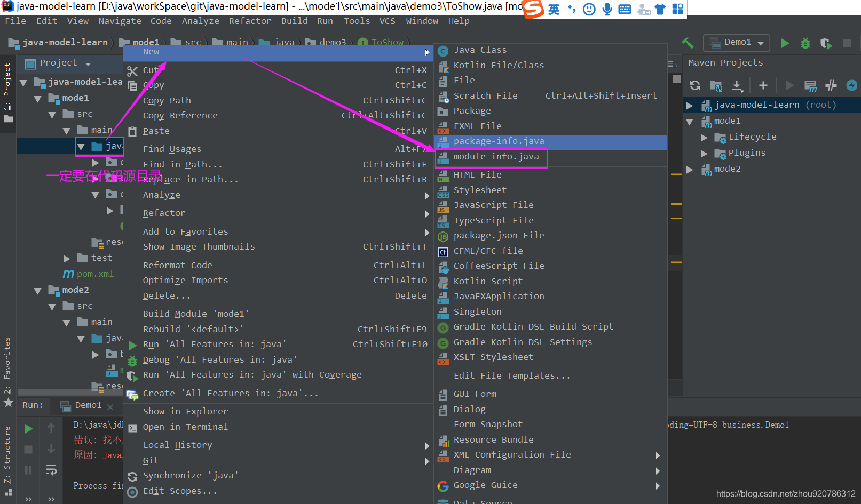Click the green Run button in toolbar
Image resolution: width=861 pixels, height=504 pixels.
tap(785, 43)
